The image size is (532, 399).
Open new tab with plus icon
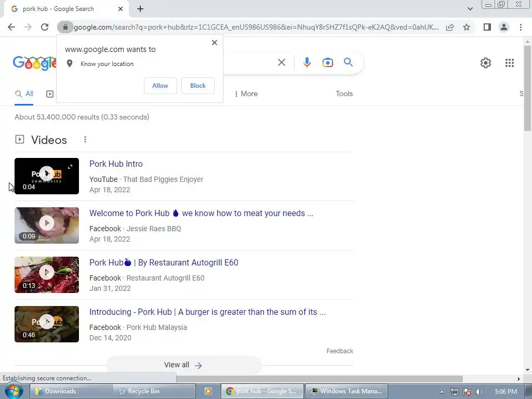(x=140, y=9)
